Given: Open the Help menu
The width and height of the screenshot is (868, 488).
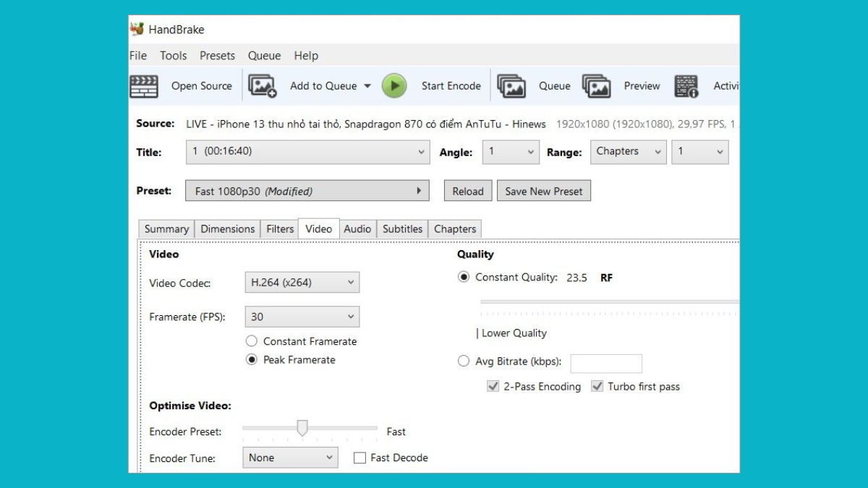Looking at the screenshot, I should (x=306, y=56).
